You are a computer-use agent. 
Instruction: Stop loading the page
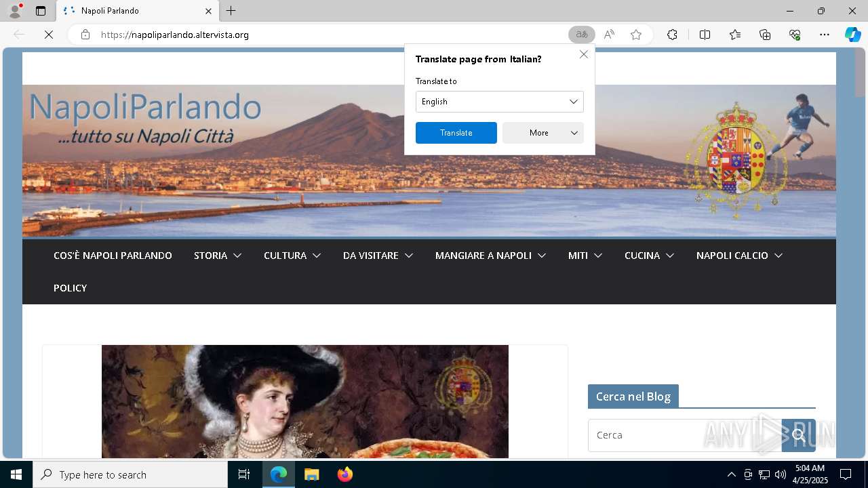pyautogui.click(x=49, y=35)
